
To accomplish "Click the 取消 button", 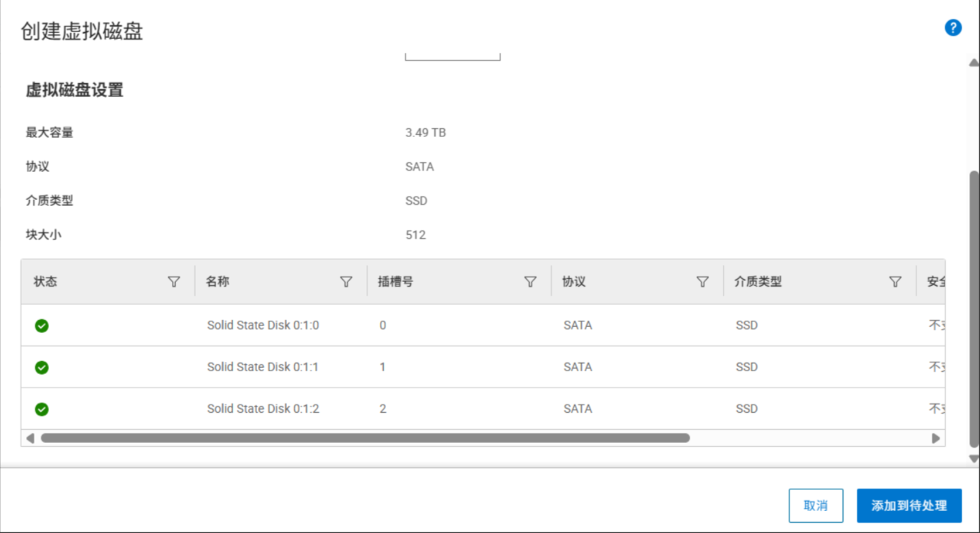I will (816, 505).
